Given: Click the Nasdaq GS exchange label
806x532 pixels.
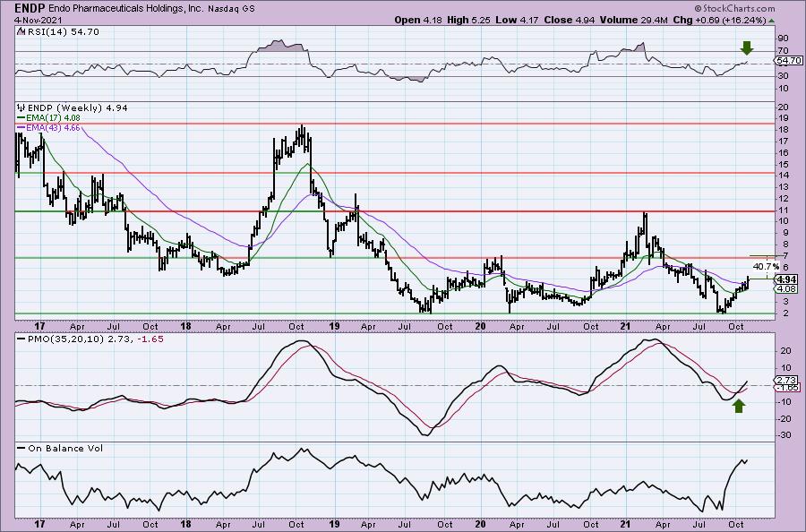Looking at the screenshot, I should point(233,9).
